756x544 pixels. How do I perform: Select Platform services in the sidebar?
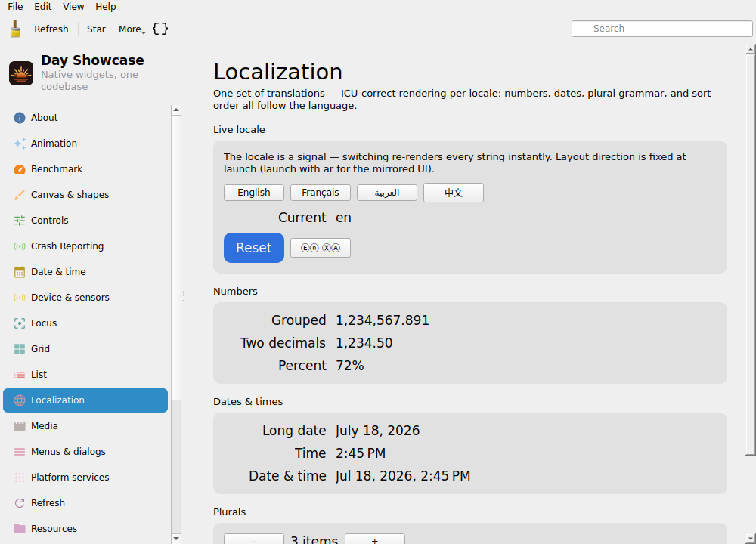click(x=85, y=478)
